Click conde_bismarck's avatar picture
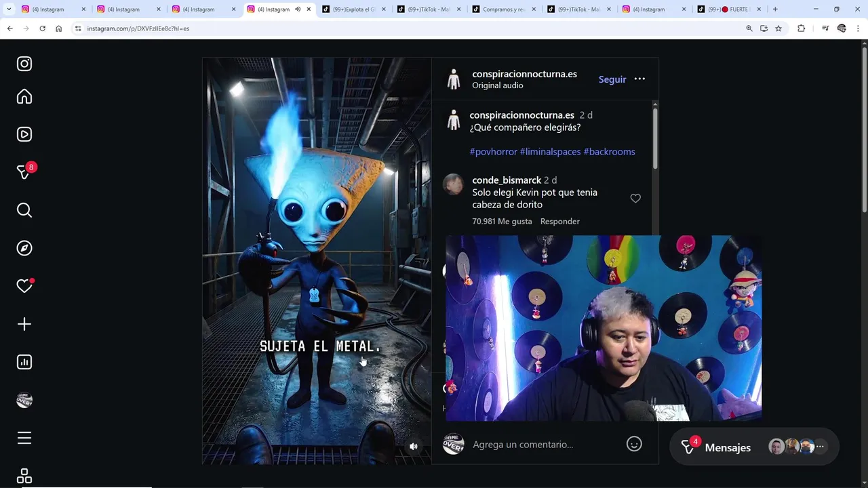 click(x=453, y=184)
